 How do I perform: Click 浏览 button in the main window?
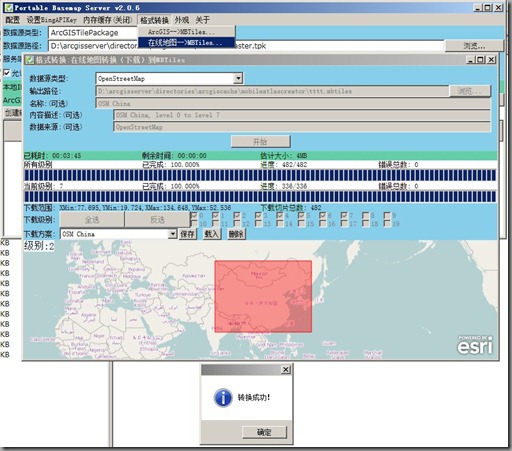click(x=474, y=46)
